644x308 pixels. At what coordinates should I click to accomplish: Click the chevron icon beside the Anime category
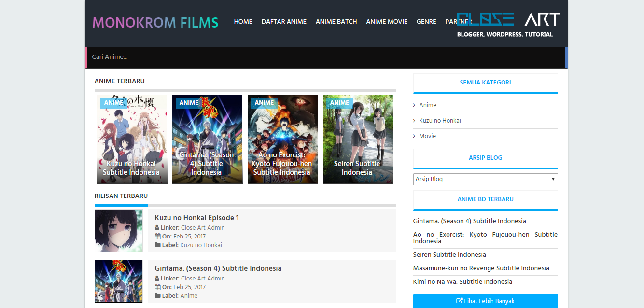[x=414, y=105]
